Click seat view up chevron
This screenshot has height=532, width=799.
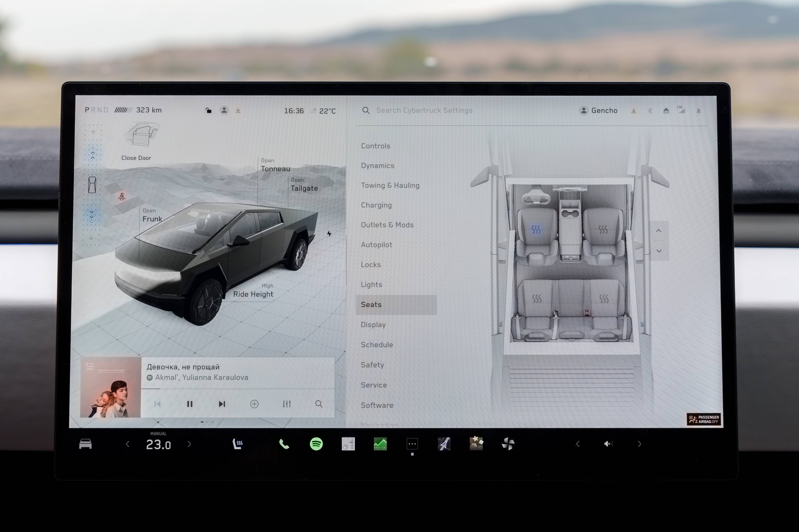tap(659, 231)
